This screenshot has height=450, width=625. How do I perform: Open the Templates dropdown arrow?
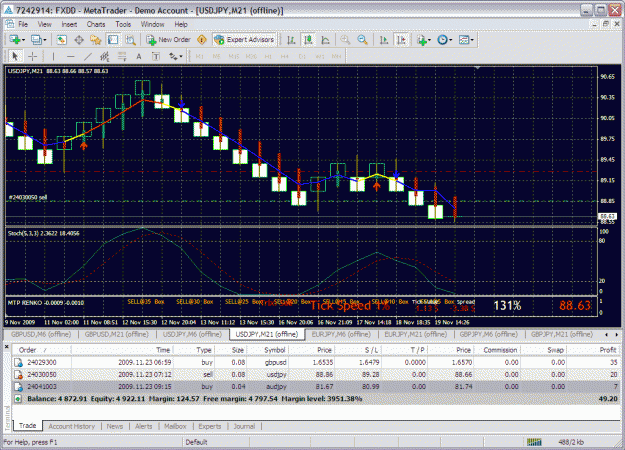click(472, 40)
